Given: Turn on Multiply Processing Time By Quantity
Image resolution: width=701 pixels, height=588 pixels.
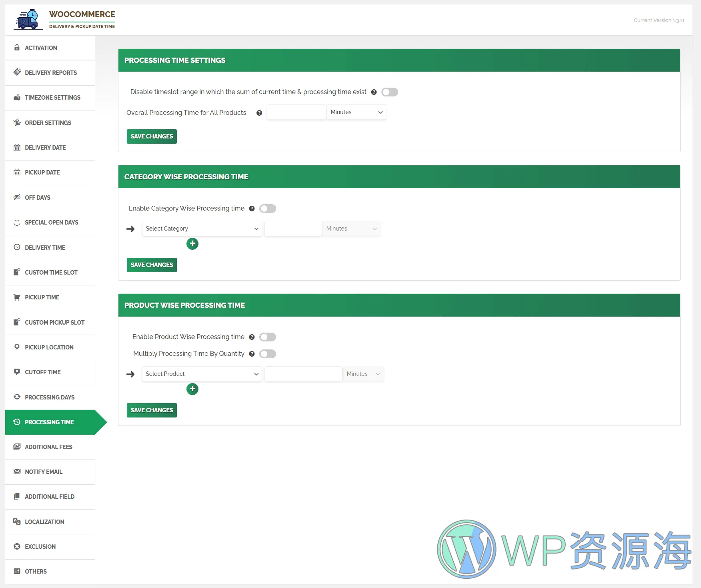Looking at the screenshot, I should [267, 354].
